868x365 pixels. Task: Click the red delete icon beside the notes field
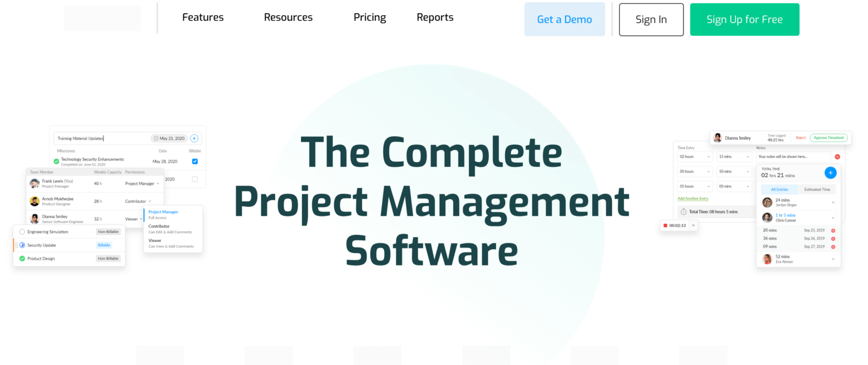837,157
